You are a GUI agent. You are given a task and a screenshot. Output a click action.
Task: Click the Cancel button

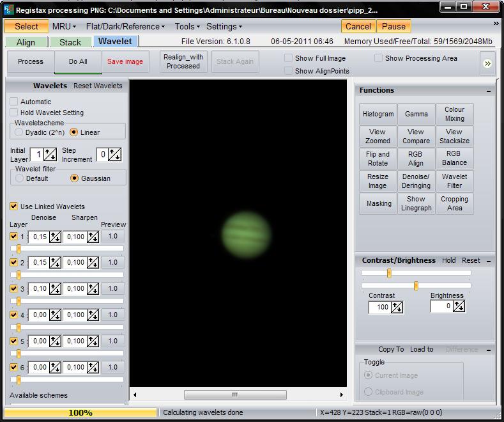click(x=358, y=26)
